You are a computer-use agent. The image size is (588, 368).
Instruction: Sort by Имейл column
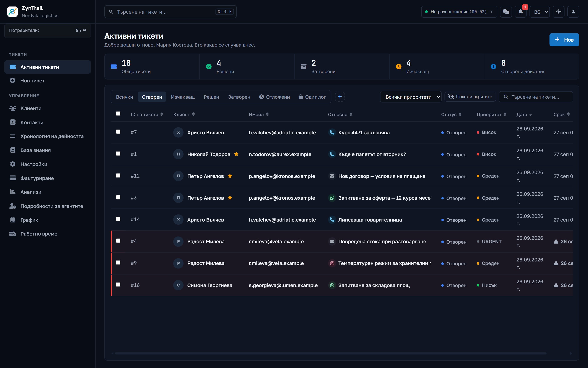coord(259,114)
